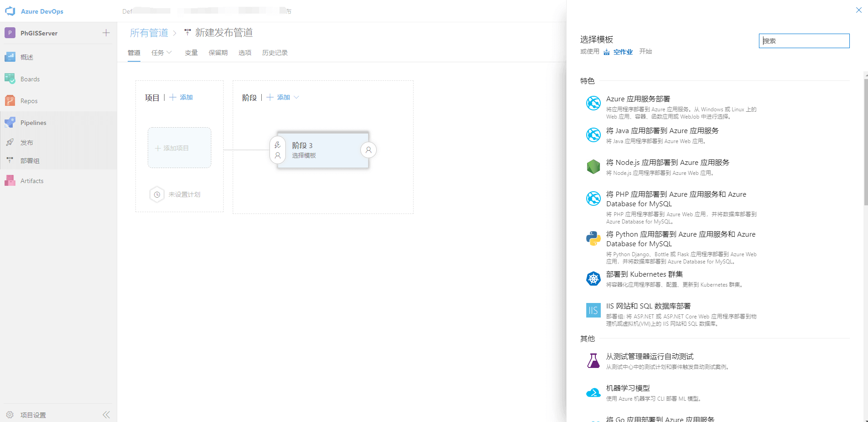Click the 未设置计划 schedule clock icon
The width and height of the screenshot is (868, 422).
point(157,194)
